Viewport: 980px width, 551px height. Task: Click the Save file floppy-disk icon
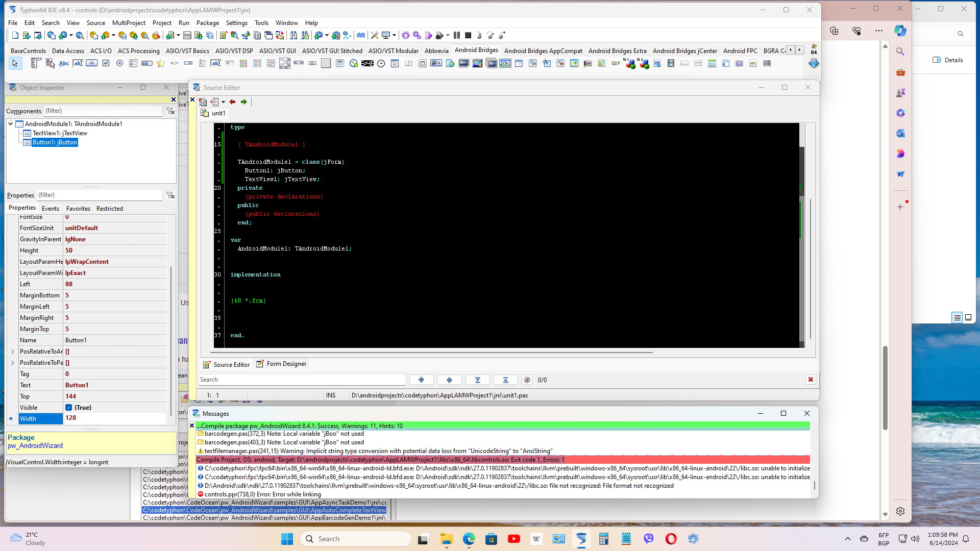click(187, 35)
